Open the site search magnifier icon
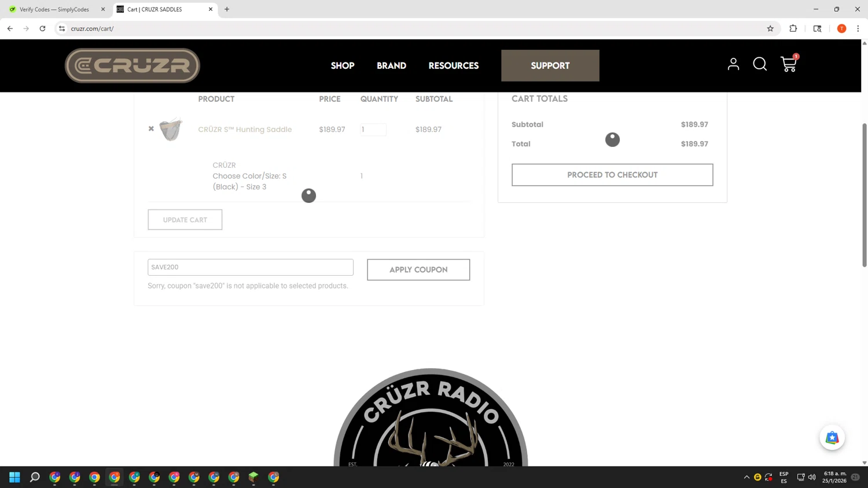Screen dimensions: 868x488 point(760,64)
